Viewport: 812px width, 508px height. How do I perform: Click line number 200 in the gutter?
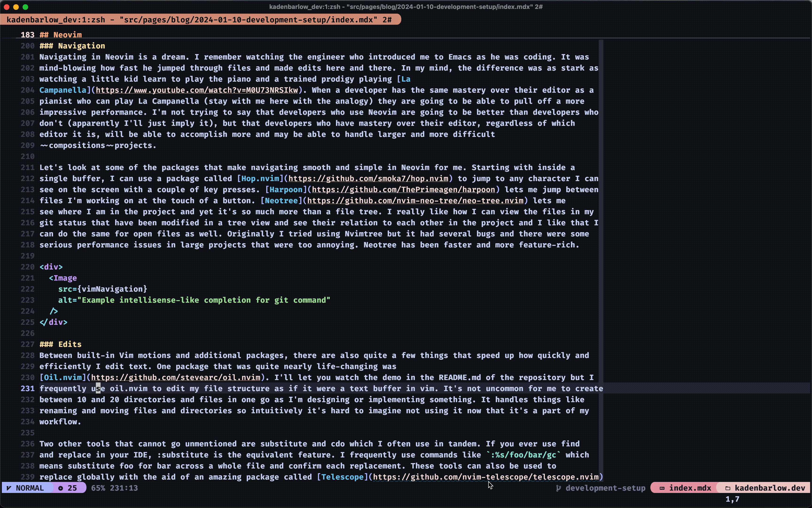click(27, 46)
